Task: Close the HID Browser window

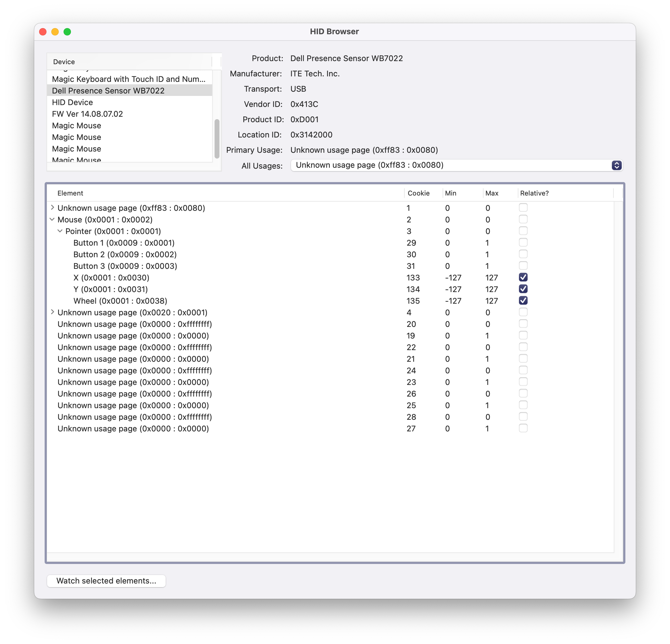Action: (43, 31)
